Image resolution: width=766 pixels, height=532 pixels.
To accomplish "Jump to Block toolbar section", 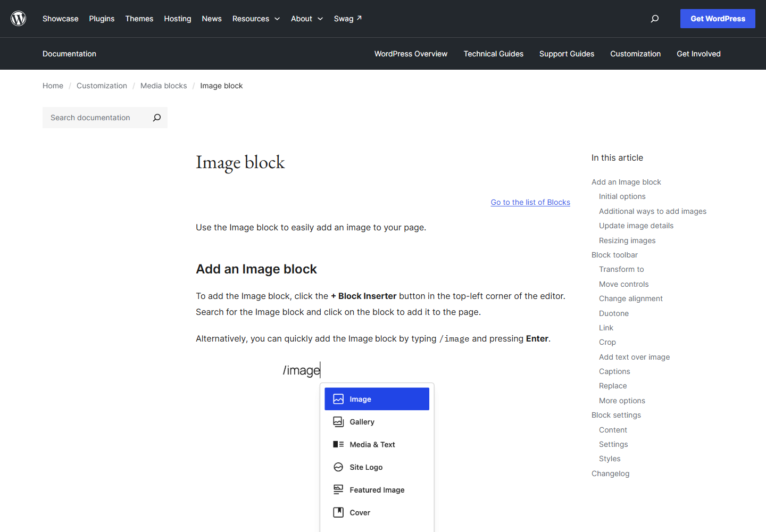I will coord(614,255).
